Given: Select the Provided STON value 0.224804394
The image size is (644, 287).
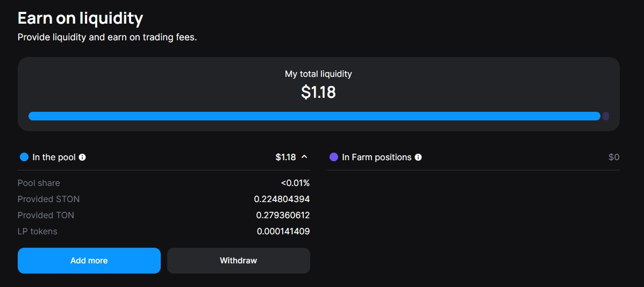Looking at the screenshot, I should coord(282,199).
